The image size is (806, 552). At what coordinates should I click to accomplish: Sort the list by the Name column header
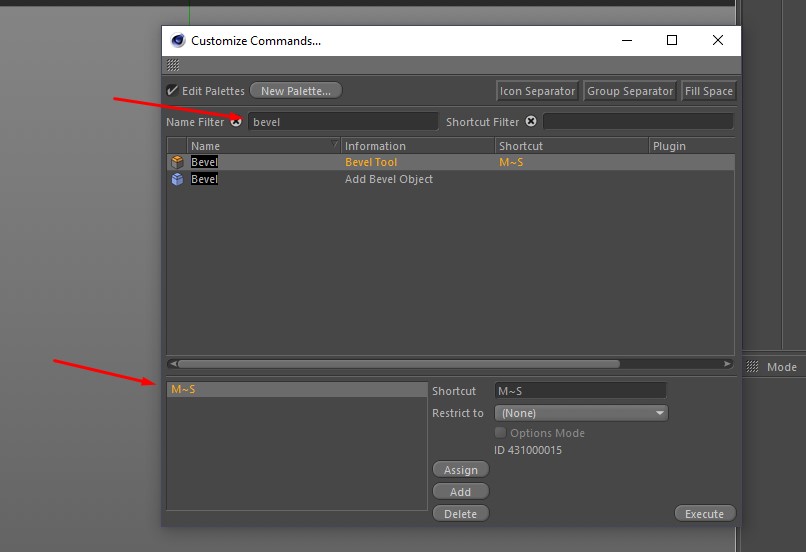(x=264, y=146)
